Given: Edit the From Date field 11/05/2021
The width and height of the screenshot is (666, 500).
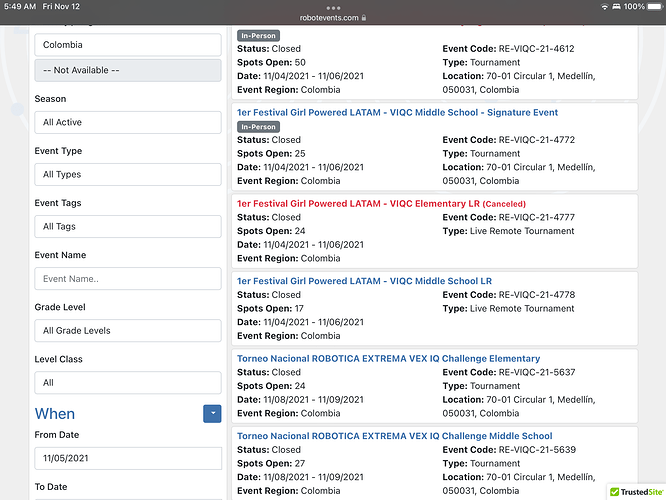Looking at the screenshot, I should pyautogui.click(x=128, y=458).
